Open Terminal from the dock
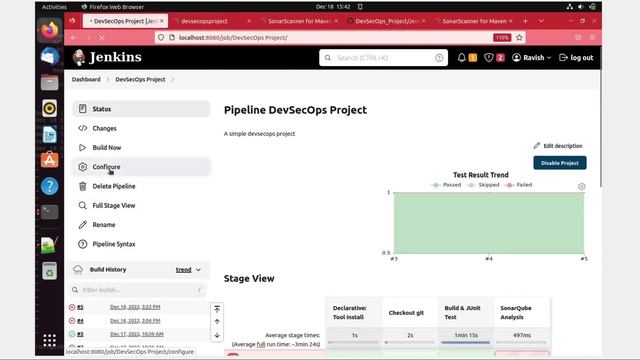The image size is (640, 360). 49,212
